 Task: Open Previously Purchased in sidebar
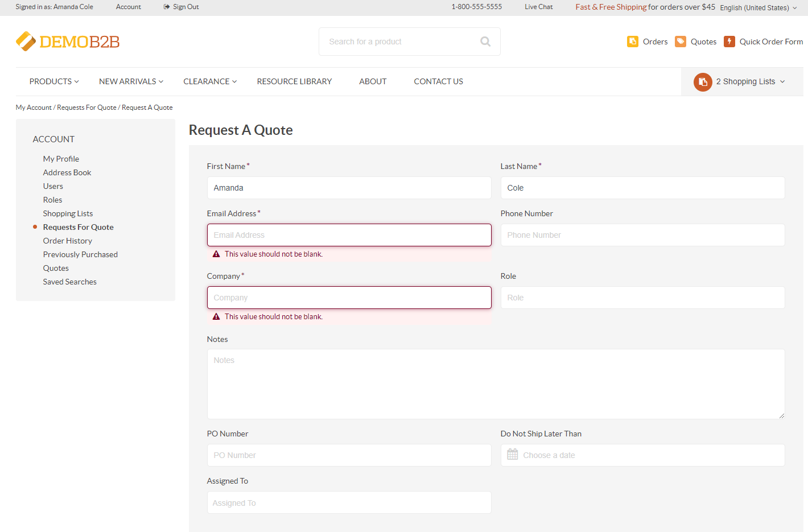point(80,254)
